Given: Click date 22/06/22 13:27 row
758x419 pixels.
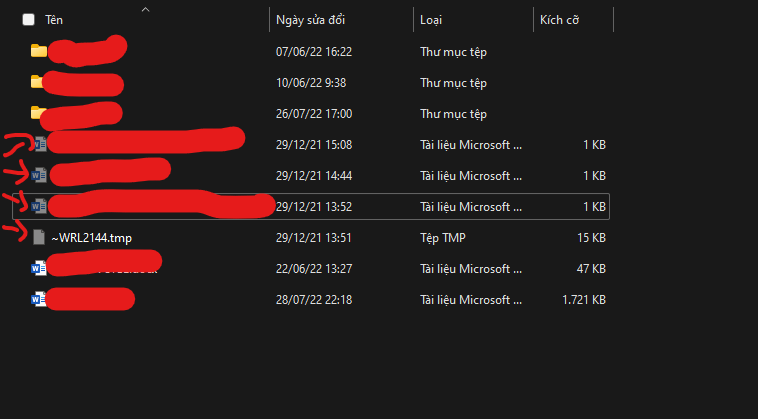Looking at the screenshot, I should tap(314, 269).
